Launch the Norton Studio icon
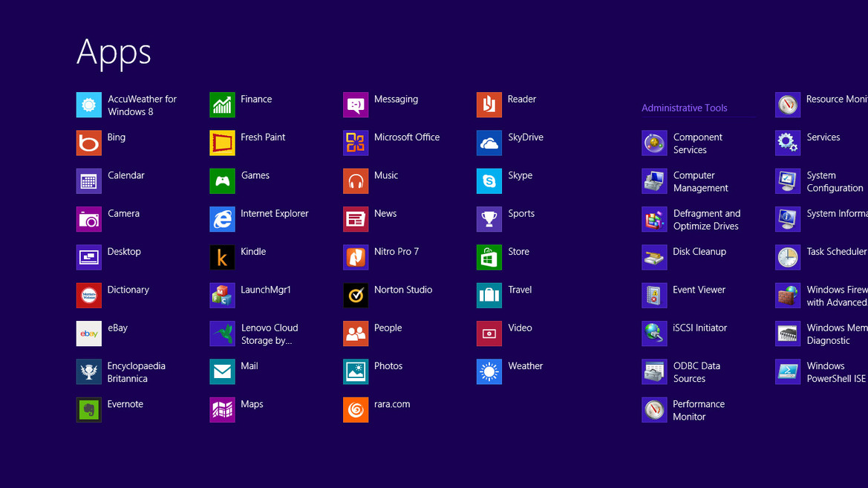This screenshot has width=868, height=488. click(356, 296)
